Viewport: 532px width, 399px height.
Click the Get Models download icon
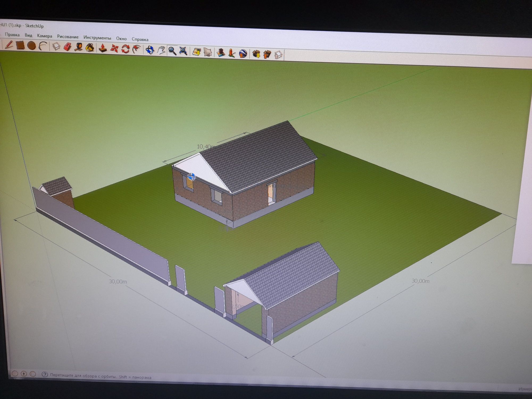click(256, 54)
